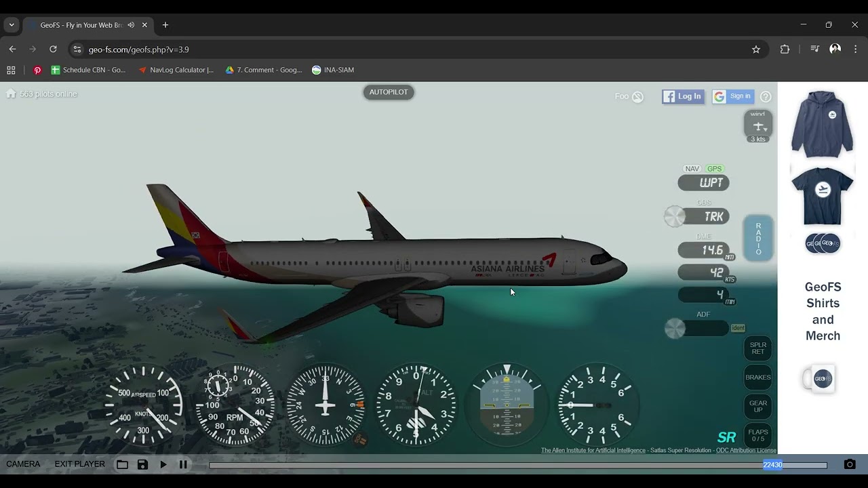
Task: Sign in with Google
Action: pos(732,96)
